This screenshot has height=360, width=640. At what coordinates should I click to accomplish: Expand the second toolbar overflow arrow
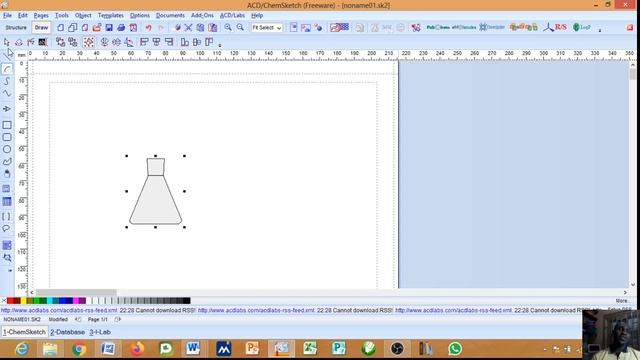coord(220,45)
